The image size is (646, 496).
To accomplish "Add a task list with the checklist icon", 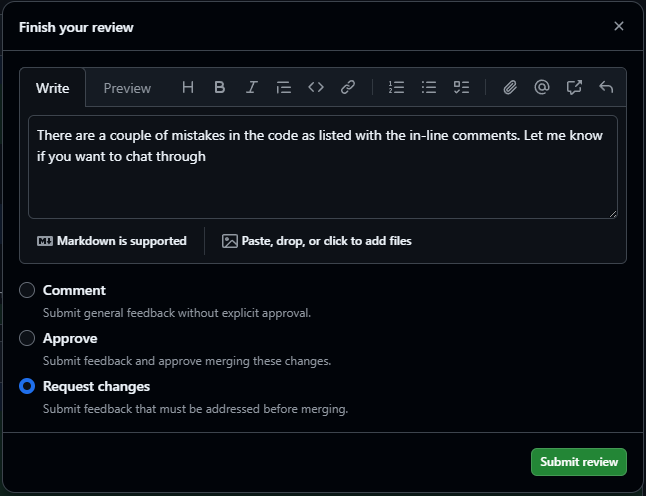I will click(461, 88).
